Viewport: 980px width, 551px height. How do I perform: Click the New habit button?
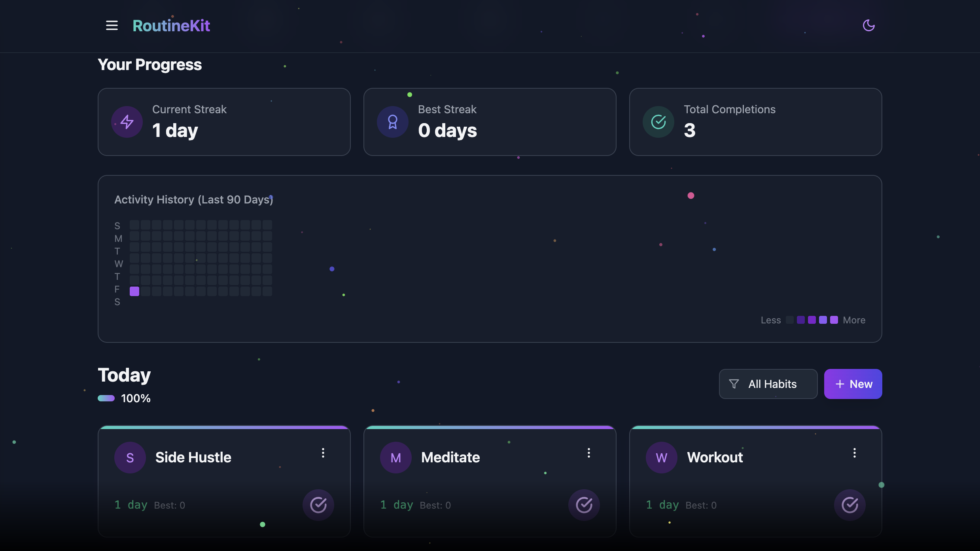pyautogui.click(x=853, y=384)
